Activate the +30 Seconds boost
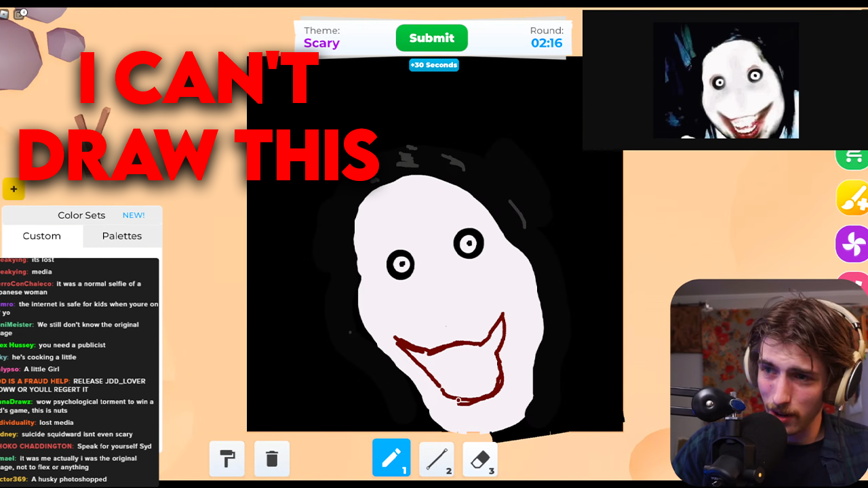 (x=433, y=64)
